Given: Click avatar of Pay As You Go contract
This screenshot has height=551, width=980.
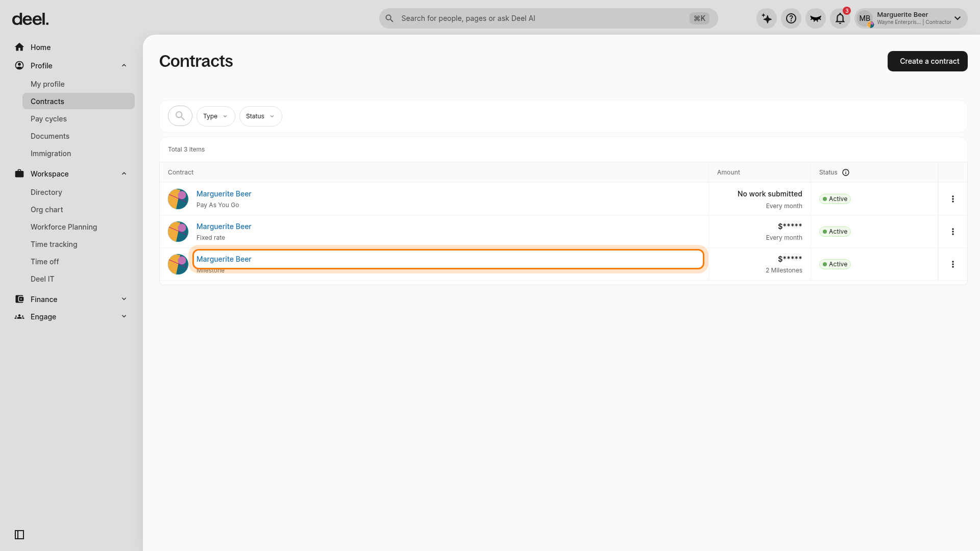Looking at the screenshot, I should coord(178,199).
